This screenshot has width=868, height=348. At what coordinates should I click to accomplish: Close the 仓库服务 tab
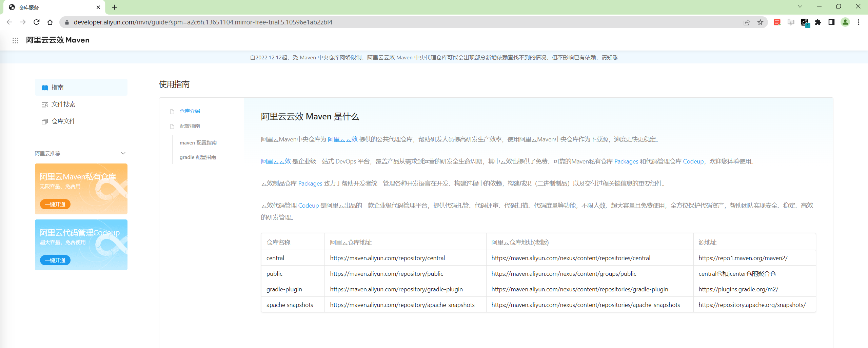pos(98,7)
